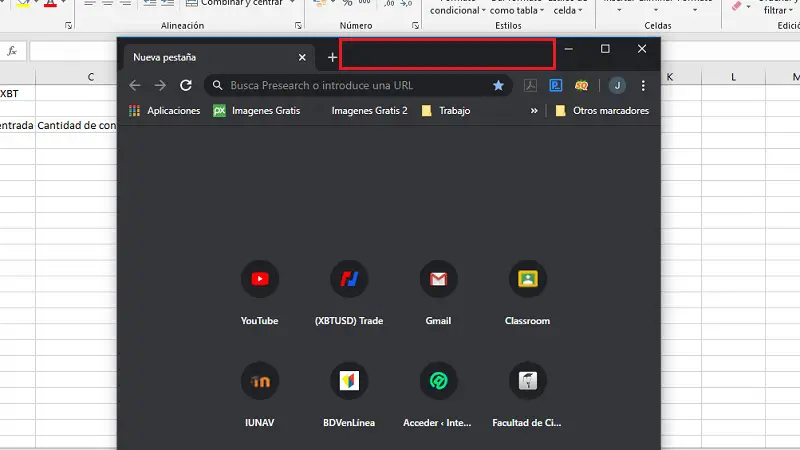
Task: Open the Otros marcadores folder
Action: pos(602,111)
